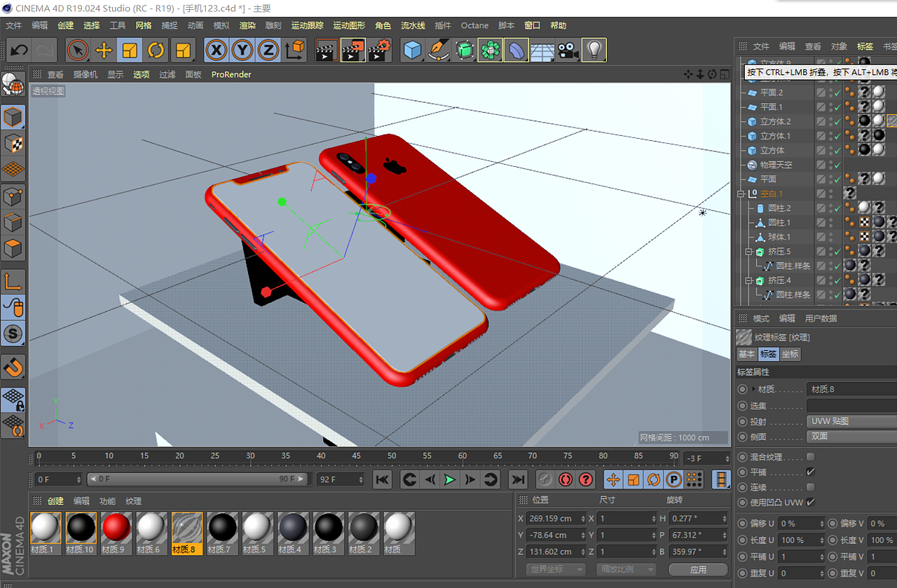Add a Cube primitive object
897x588 pixels.
413,50
